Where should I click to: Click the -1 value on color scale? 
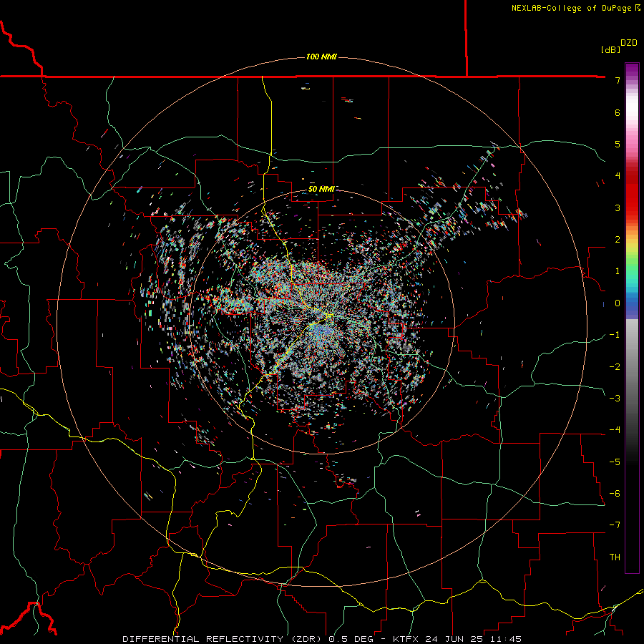point(615,335)
